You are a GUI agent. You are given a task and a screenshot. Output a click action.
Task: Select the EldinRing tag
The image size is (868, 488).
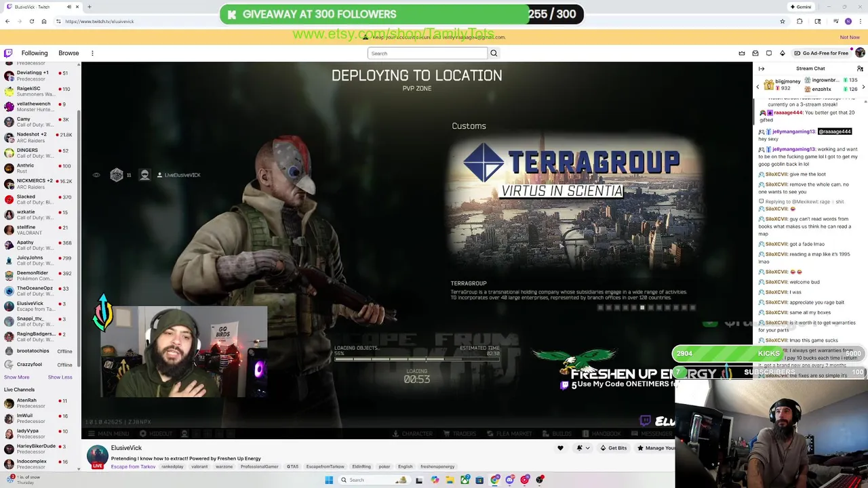click(x=361, y=467)
